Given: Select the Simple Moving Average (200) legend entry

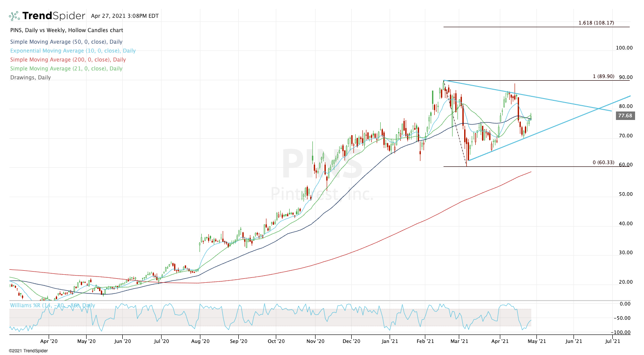Looking at the screenshot, I should [67, 60].
